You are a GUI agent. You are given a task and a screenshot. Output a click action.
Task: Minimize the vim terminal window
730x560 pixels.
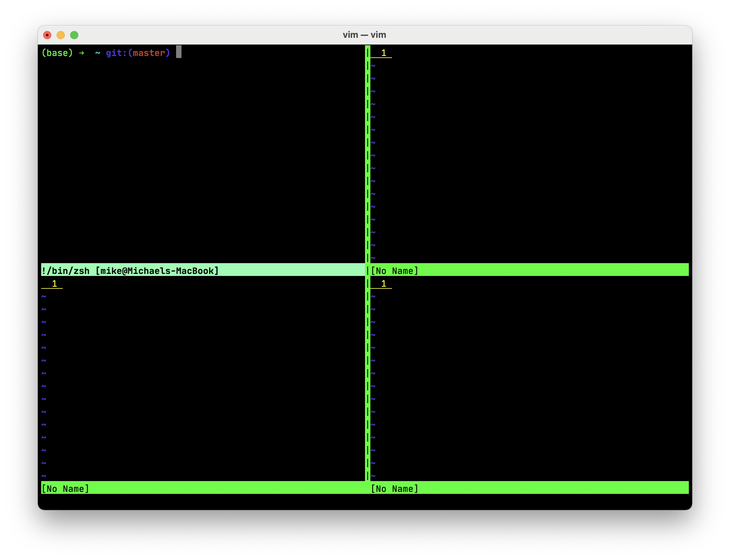click(61, 35)
